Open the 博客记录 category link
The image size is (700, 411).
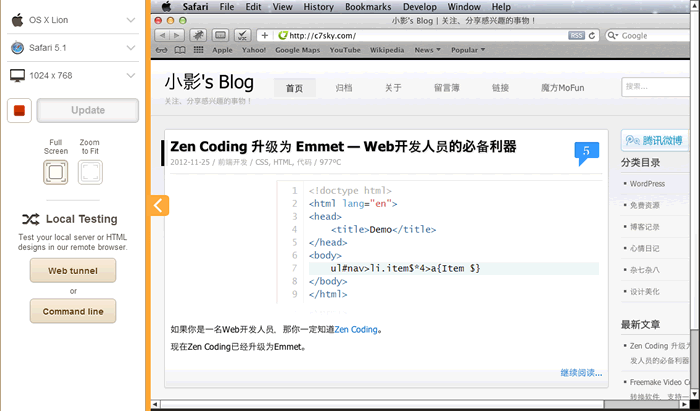[645, 227]
